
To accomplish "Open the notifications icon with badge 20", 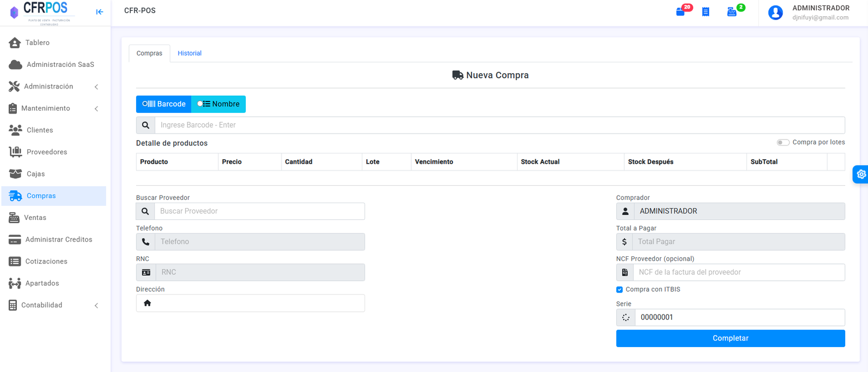I will 681,11.
